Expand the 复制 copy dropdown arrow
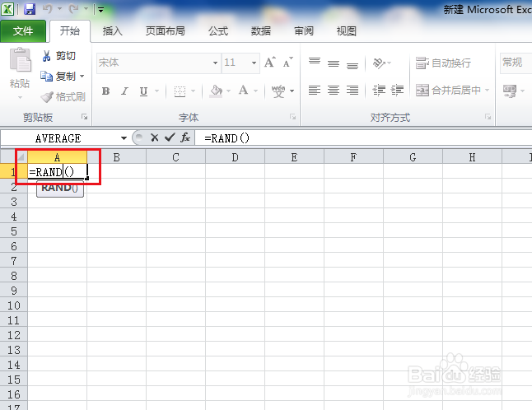532x410 pixels. point(82,77)
